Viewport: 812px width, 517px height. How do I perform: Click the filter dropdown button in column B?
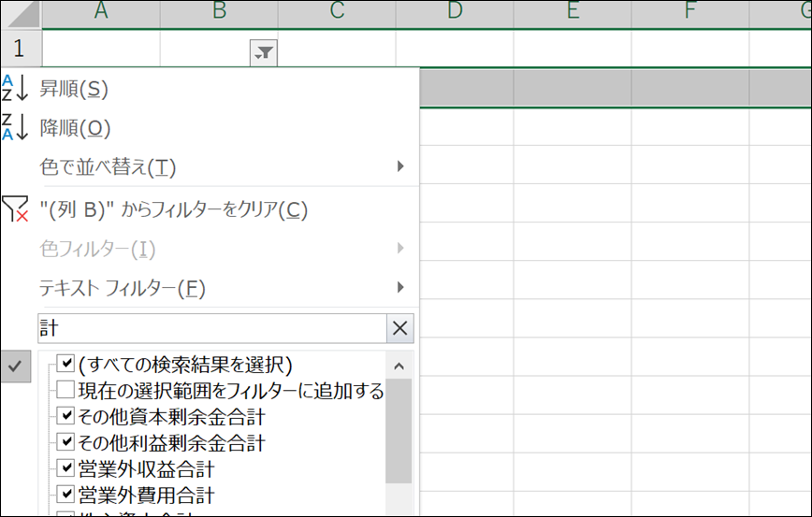pos(264,52)
